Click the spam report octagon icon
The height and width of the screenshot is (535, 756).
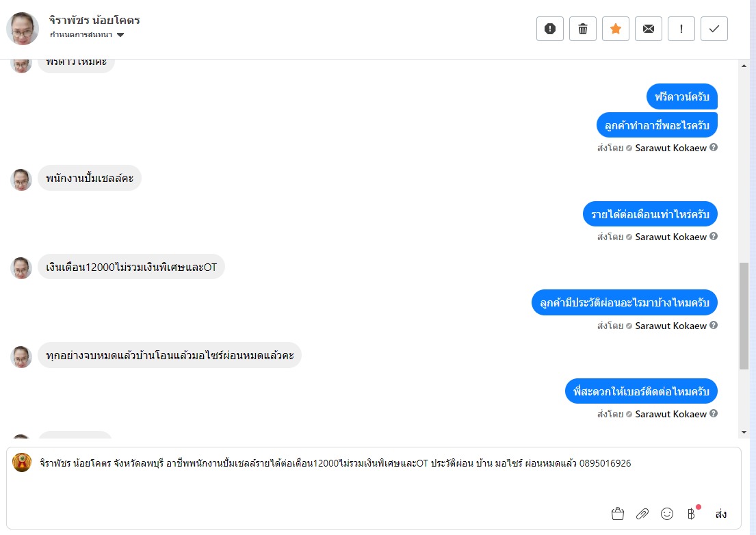(x=550, y=29)
